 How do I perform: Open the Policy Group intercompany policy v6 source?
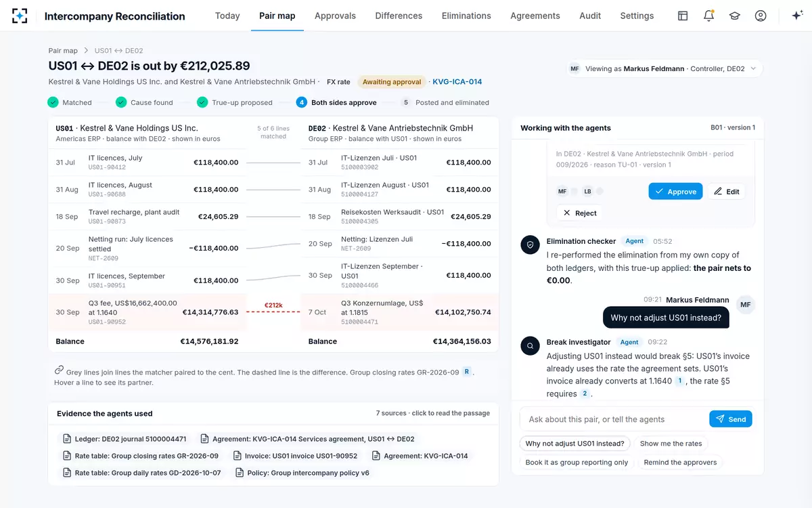point(302,473)
